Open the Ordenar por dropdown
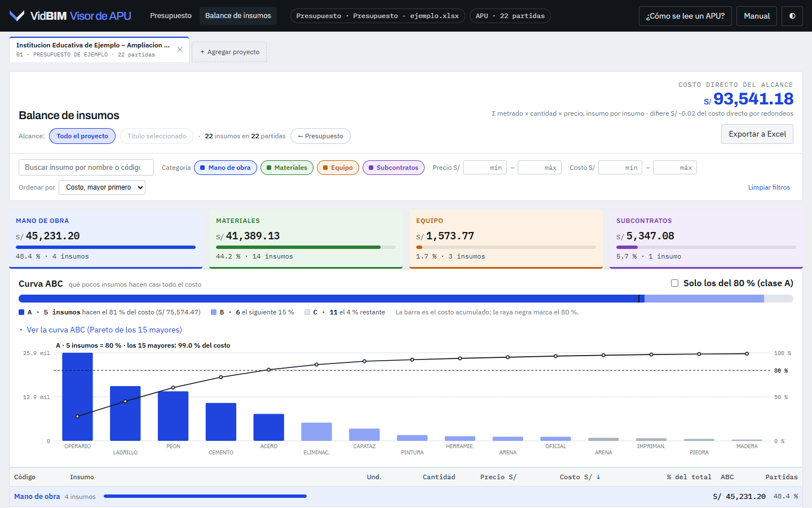Image resolution: width=812 pixels, height=508 pixels. [102, 187]
